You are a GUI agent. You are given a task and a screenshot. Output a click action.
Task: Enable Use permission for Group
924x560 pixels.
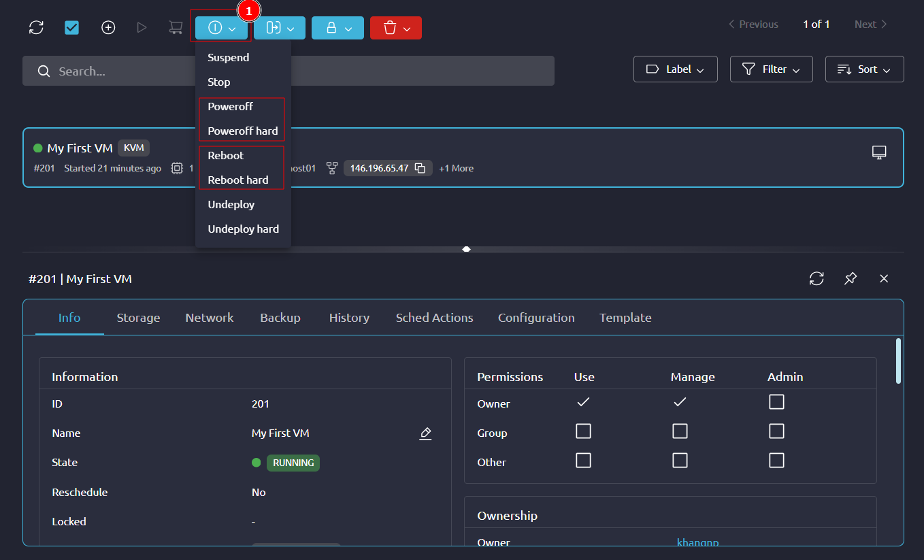[583, 431]
